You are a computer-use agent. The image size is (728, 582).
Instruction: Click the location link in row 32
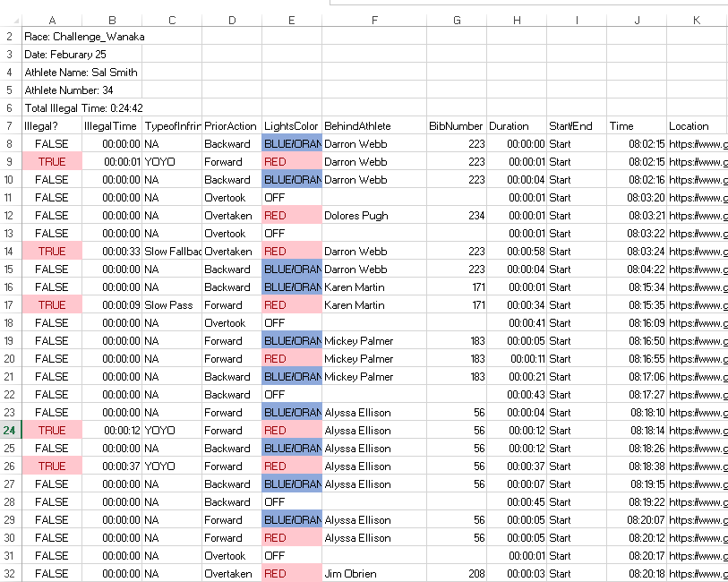[x=697, y=574]
